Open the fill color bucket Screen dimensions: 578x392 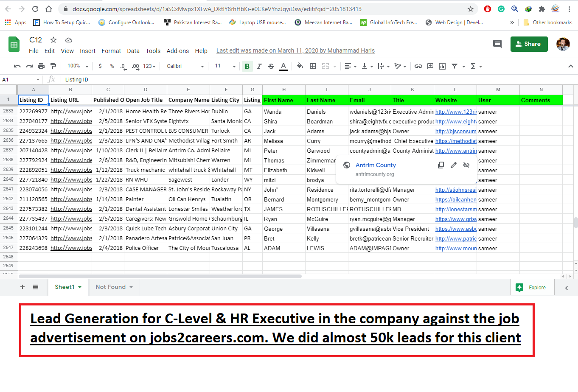[x=300, y=66]
